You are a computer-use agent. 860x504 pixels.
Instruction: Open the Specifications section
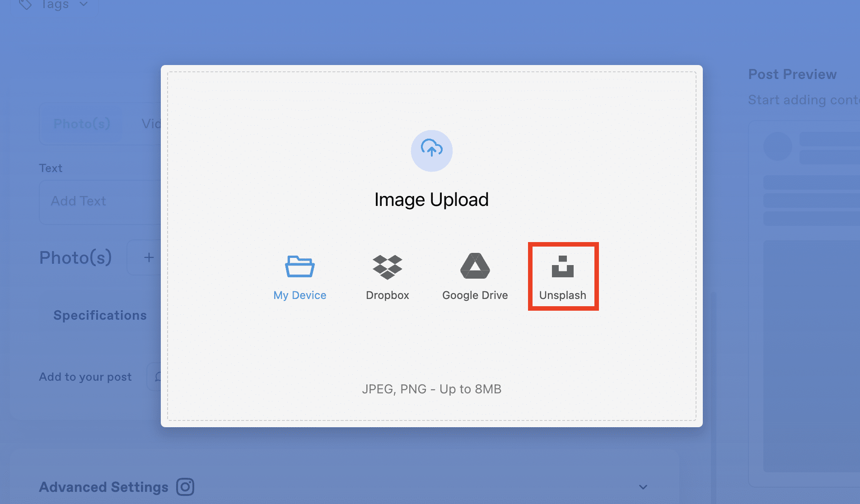(100, 315)
